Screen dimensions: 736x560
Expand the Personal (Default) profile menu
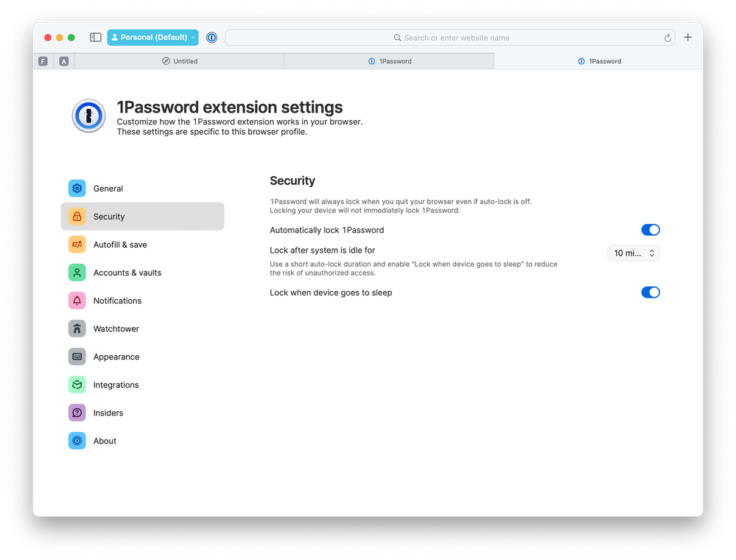(153, 38)
